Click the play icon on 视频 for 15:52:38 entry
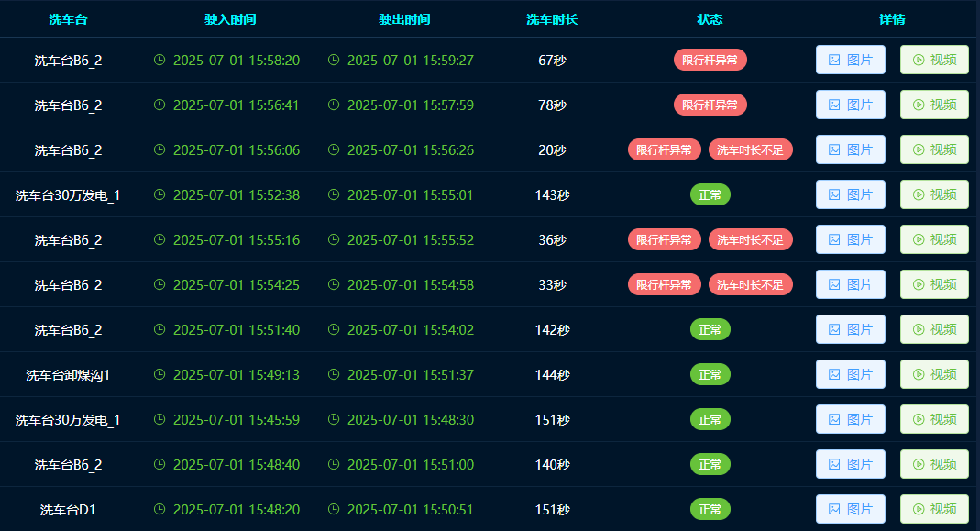 [919, 194]
